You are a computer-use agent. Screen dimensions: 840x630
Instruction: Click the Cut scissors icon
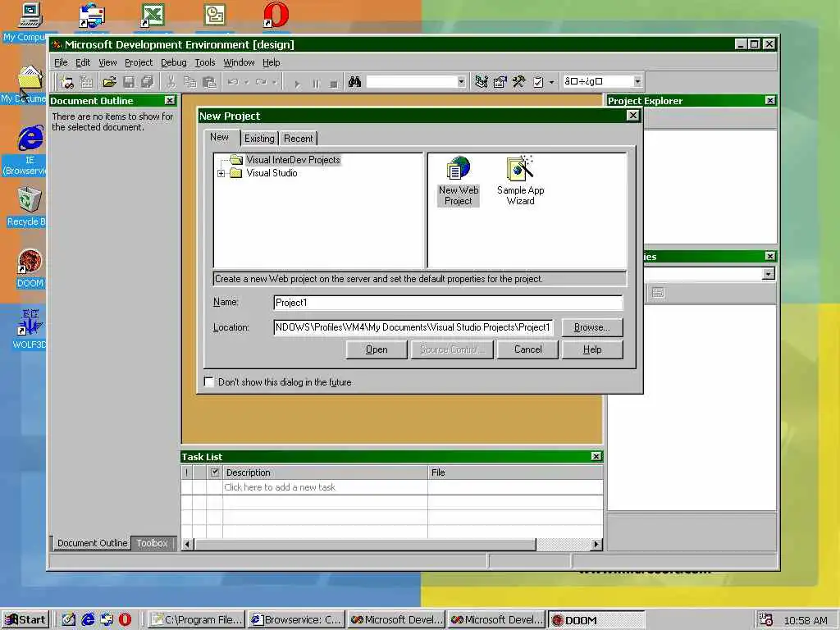click(x=171, y=82)
